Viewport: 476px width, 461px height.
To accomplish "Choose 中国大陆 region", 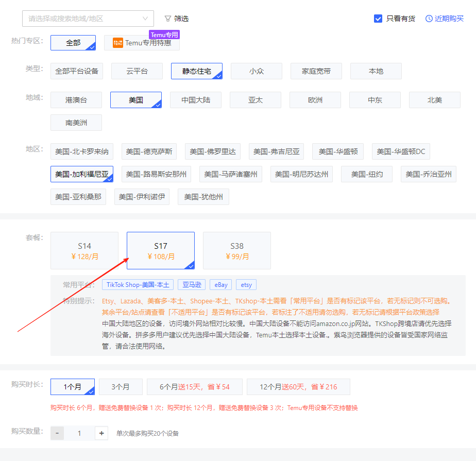I will 196,100.
